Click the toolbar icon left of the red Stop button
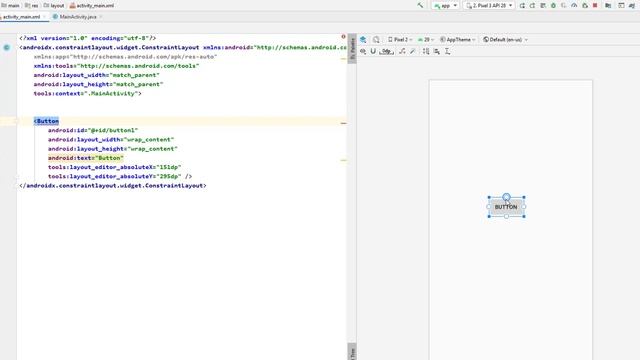This screenshot has height=360, width=640. pos(585,6)
